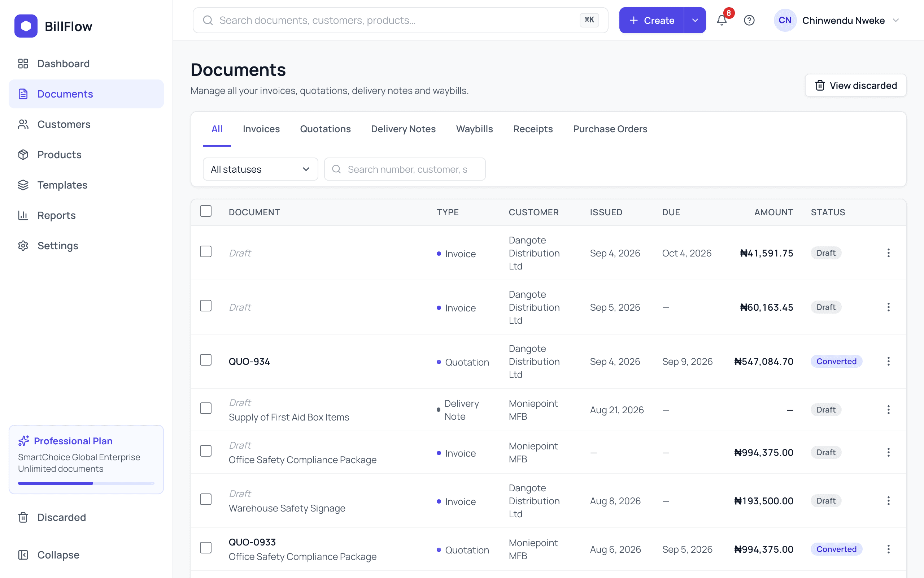Open Dashboard from the sidebar
Image resolution: width=924 pixels, height=578 pixels.
pos(86,64)
